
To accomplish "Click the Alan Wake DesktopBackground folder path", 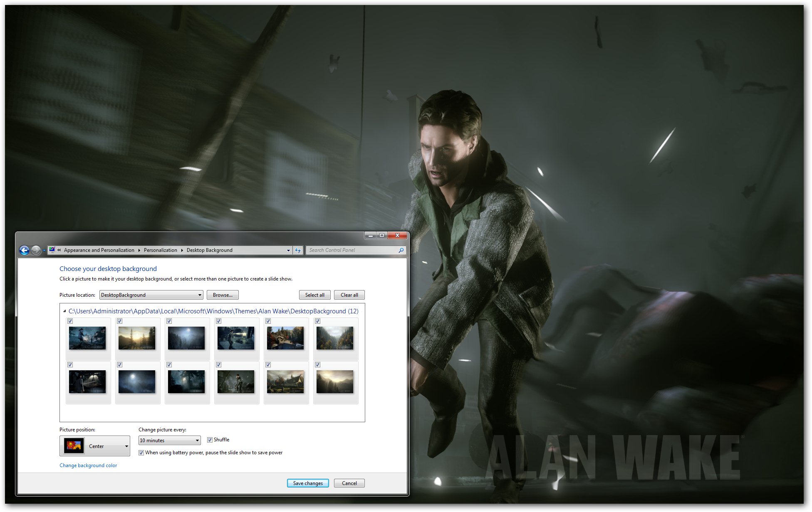I will [213, 311].
